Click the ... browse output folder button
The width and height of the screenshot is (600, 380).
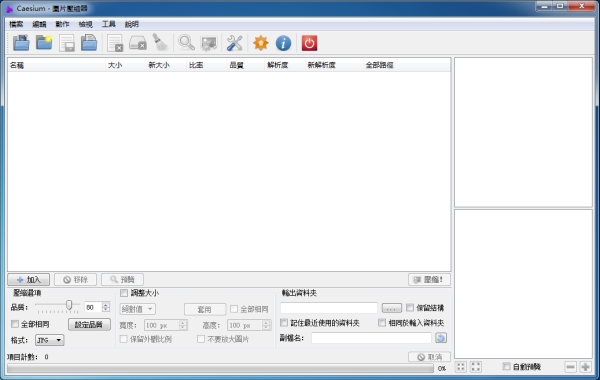coord(391,308)
